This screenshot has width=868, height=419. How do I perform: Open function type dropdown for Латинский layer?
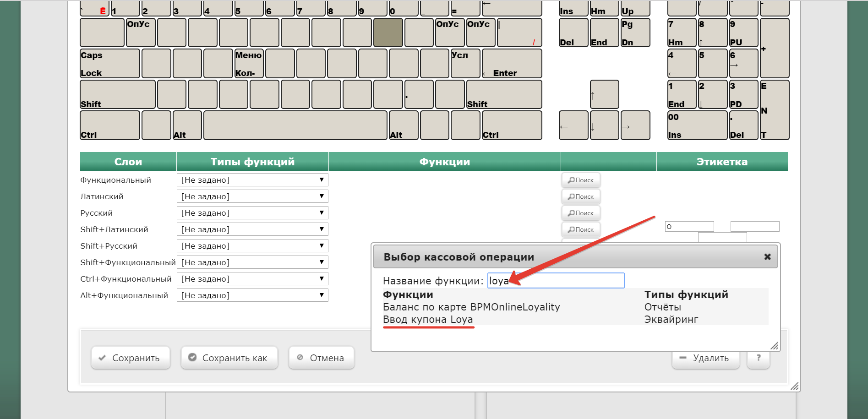[x=252, y=196]
